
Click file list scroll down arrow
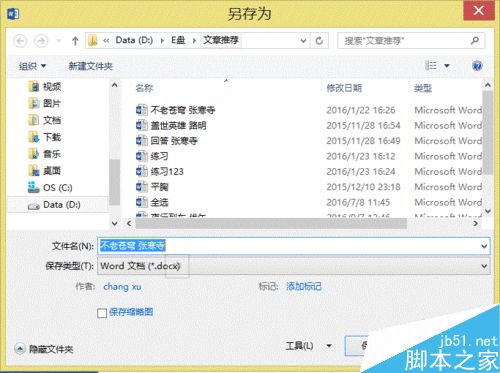point(488,211)
